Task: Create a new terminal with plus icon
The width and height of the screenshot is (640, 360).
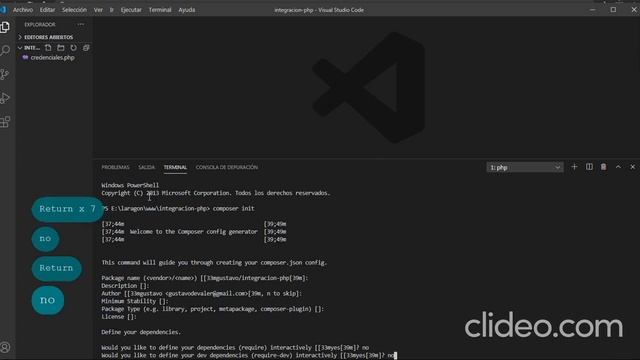Action: coord(574,167)
